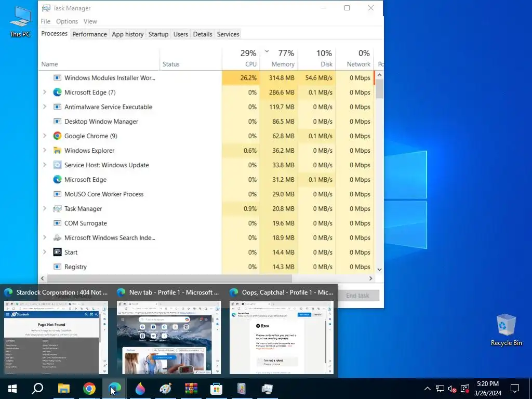Viewport: 532px width, 399px height.
Task: Click the horizontal scrollbar right arrow
Action: tap(370, 278)
